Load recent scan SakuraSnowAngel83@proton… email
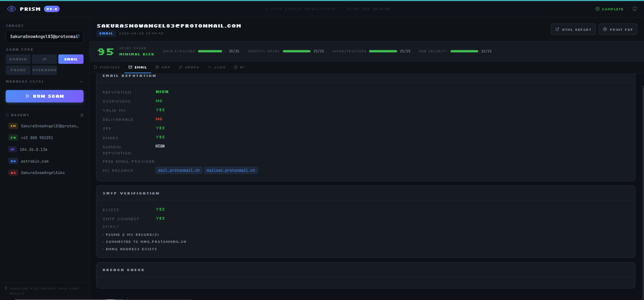The height and width of the screenshot is (300, 644). coord(45,126)
